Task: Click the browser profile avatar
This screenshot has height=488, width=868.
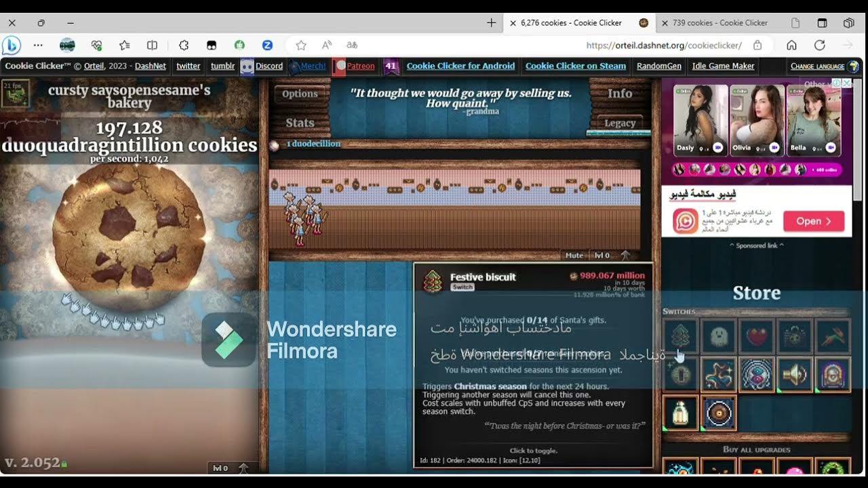Action: 67,45
